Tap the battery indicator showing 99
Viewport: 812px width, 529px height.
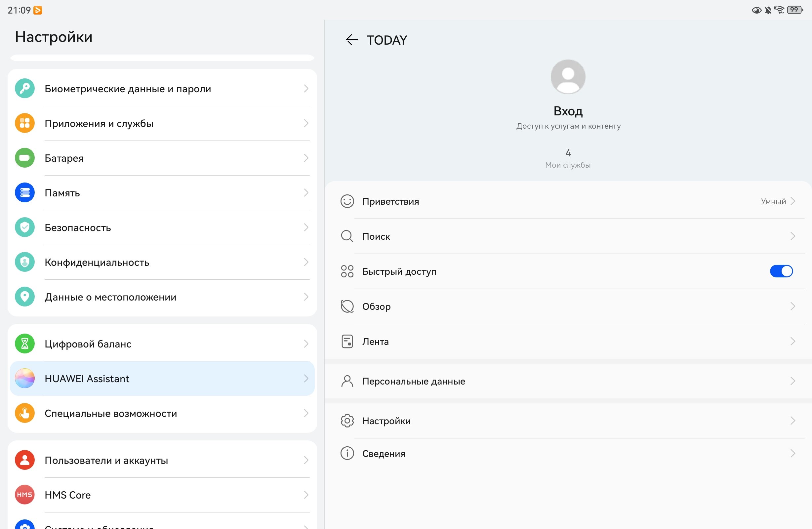click(x=795, y=10)
